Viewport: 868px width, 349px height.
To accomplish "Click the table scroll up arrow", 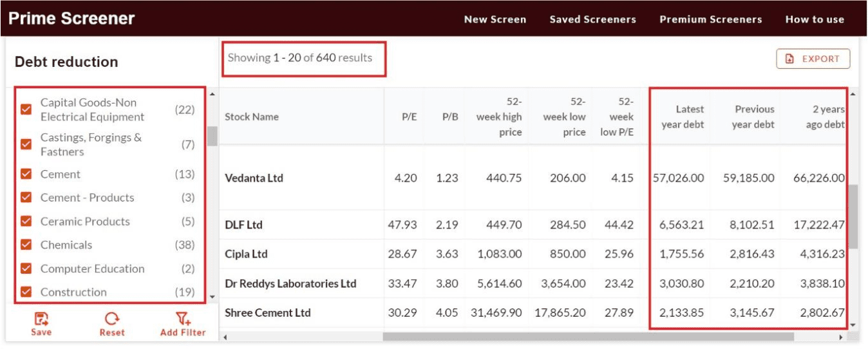I will click(854, 95).
